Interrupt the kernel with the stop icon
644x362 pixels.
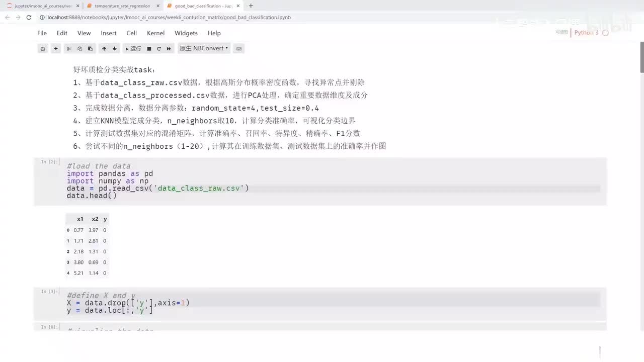coord(149,49)
